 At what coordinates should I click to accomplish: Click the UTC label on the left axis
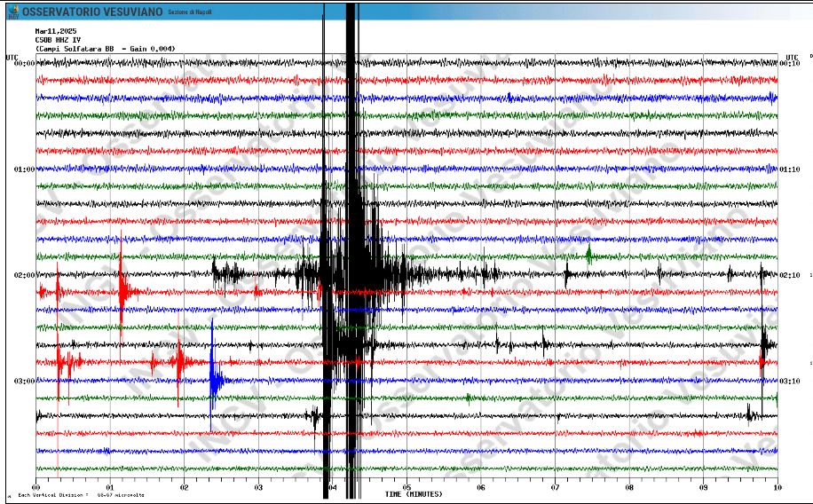point(12,57)
